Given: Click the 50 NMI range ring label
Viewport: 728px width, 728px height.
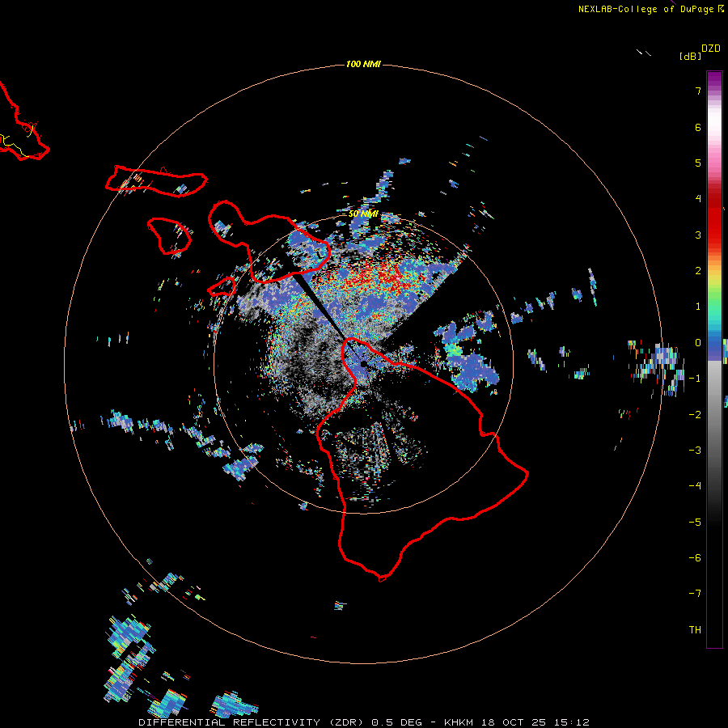Looking at the screenshot, I should tap(363, 214).
